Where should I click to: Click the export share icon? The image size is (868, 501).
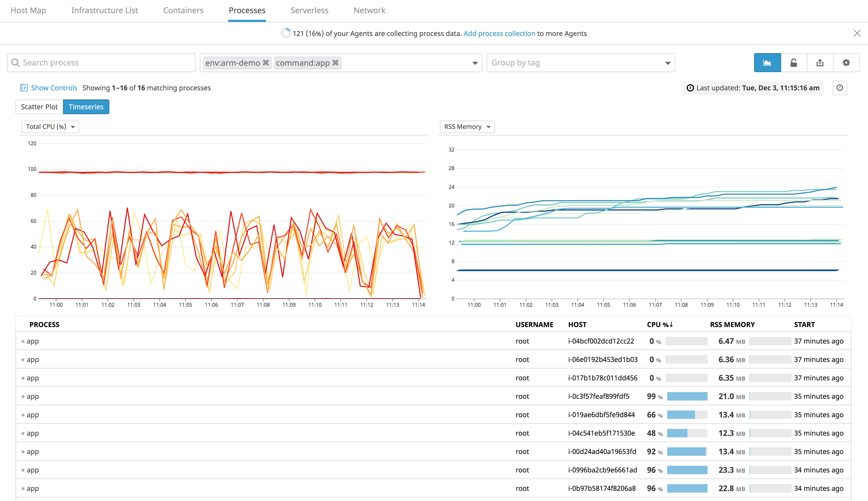tap(820, 63)
